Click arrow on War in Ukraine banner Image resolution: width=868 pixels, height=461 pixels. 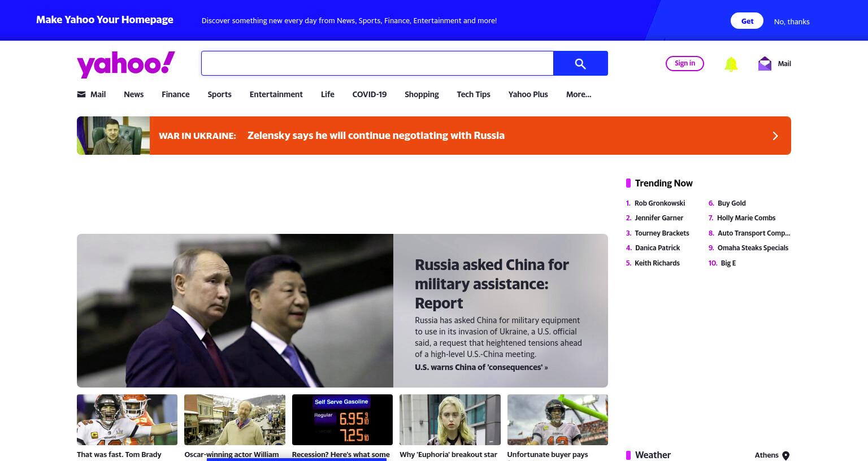(775, 136)
